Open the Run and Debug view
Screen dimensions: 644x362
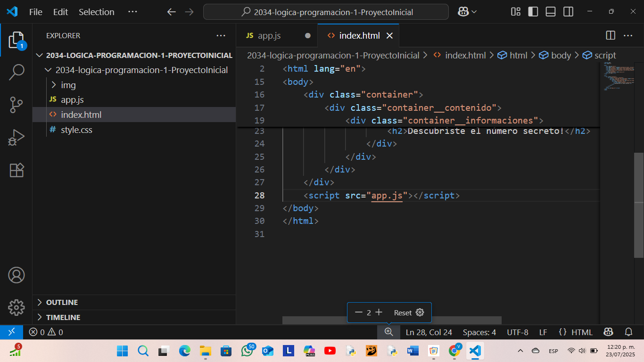click(x=16, y=137)
